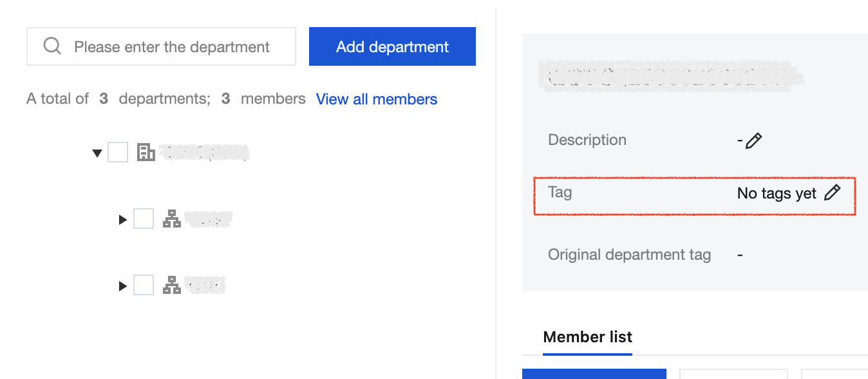868x379 pixels.
Task: Expand the second sub-department node
Action: point(123,286)
